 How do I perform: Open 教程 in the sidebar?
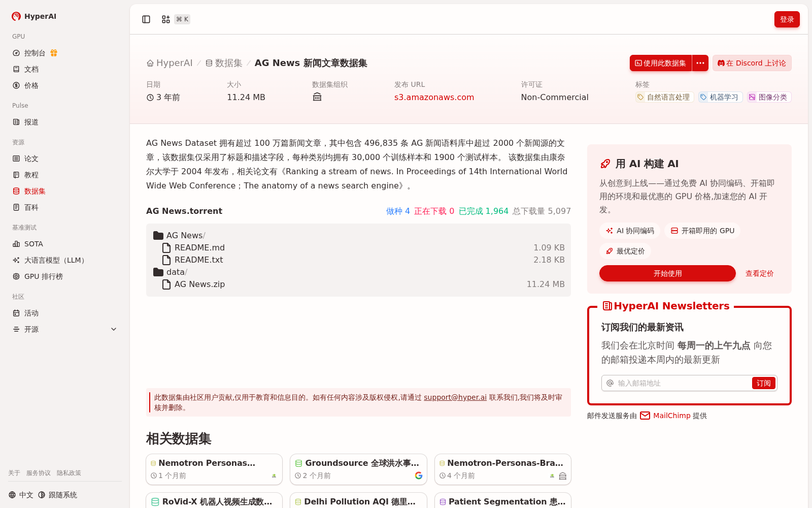tap(65, 175)
